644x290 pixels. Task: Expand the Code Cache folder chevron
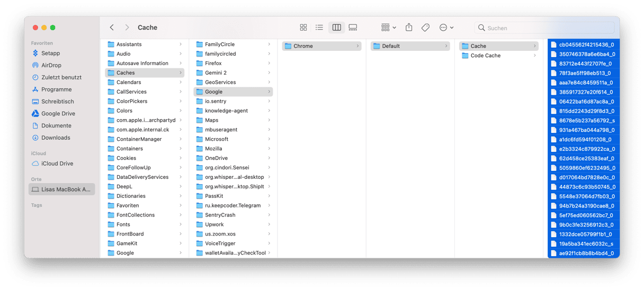534,56
